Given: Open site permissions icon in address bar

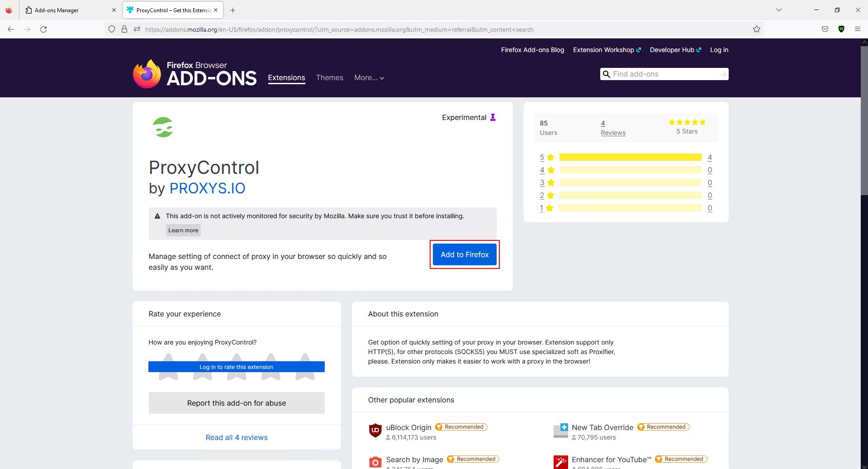Looking at the screenshot, I should pyautogui.click(x=137, y=29).
